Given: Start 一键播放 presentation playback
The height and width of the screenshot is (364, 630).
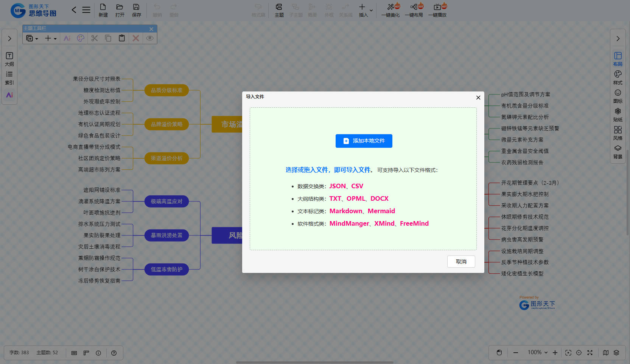Looking at the screenshot, I should [437, 10].
